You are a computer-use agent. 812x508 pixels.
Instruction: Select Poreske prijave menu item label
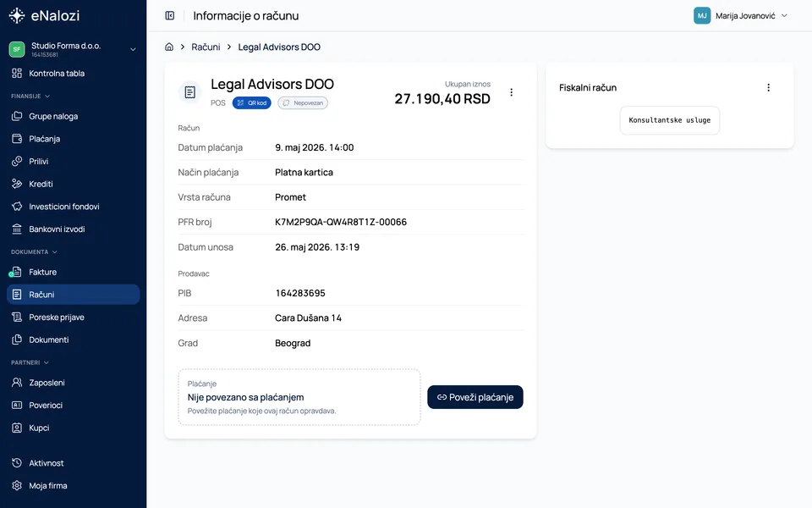pyautogui.click(x=57, y=317)
